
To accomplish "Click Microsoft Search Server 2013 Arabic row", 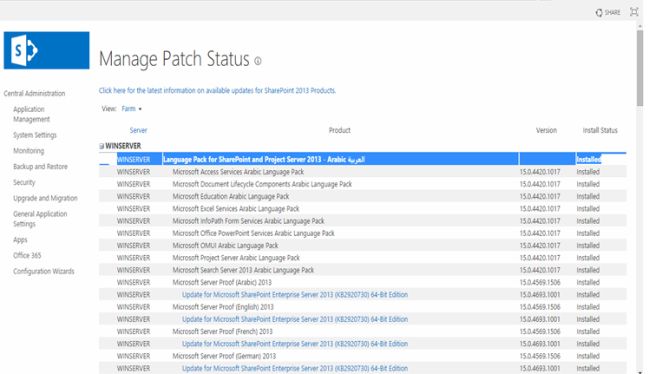I will (x=363, y=270).
